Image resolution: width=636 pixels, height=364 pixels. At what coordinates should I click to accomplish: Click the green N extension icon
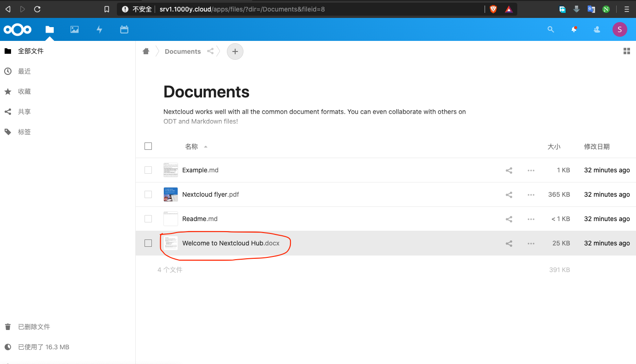coord(606,9)
